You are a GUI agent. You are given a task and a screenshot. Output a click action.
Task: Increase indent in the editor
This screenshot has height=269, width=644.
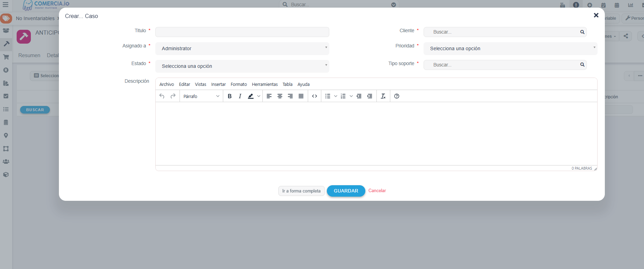[x=370, y=96]
